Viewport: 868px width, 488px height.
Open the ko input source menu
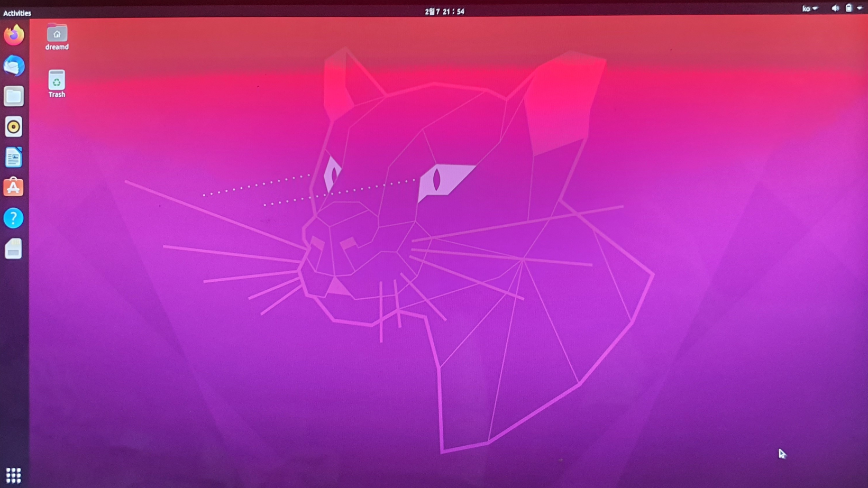[x=810, y=8]
